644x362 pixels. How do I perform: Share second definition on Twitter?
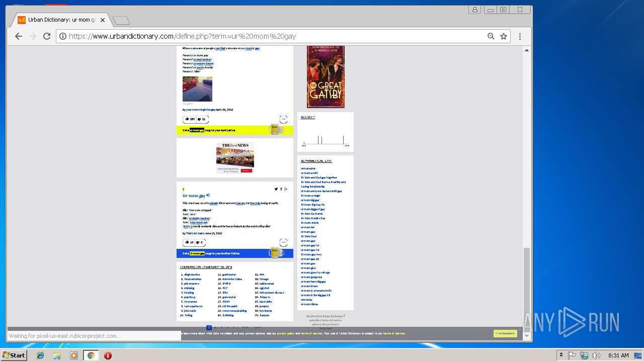point(276,189)
